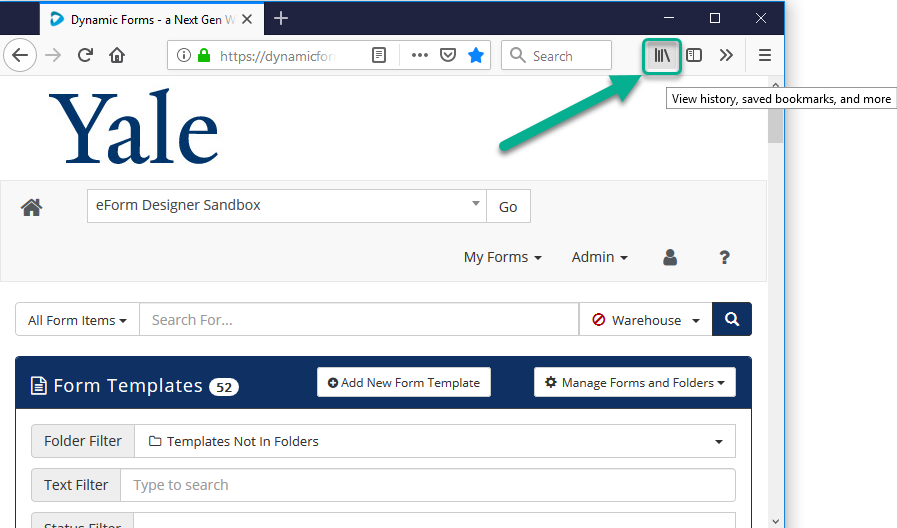This screenshot has width=897, height=528.
Task: Click the blue magnifier search button
Action: [x=732, y=320]
